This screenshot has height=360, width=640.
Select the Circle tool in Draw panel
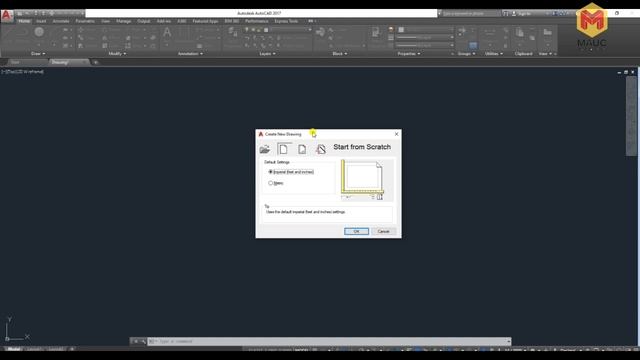(39, 32)
